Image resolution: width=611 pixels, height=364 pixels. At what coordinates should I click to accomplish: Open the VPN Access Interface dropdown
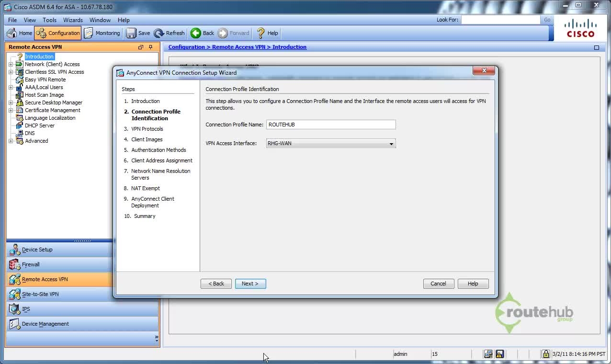[x=331, y=144]
